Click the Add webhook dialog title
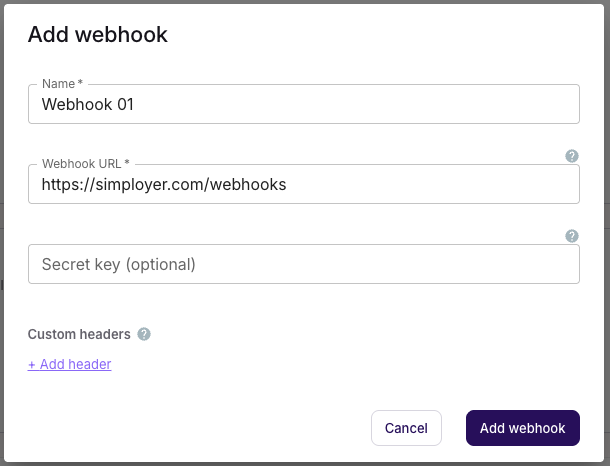The width and height of the screenshot is (610, 466). point(98,34)
